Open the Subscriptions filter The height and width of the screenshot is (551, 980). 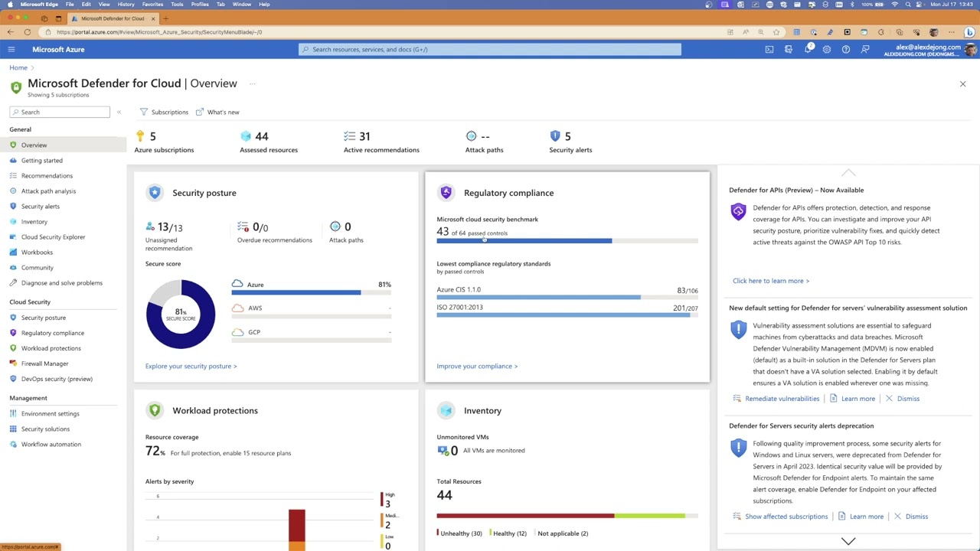point(164,112)
